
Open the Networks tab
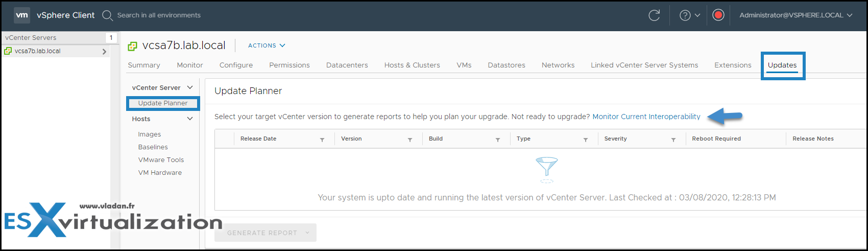(x=558, y=65)
